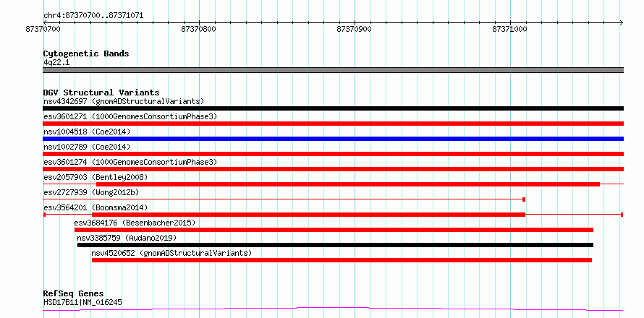Click the chr4:87370700..87371071 region label
644x318 pixels.
[93, 16]
